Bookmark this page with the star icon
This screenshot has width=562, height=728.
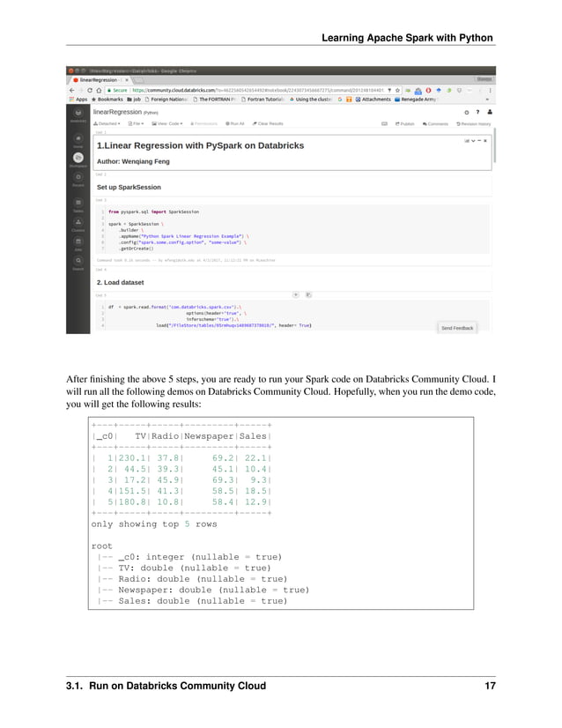(x=397, y=90)
